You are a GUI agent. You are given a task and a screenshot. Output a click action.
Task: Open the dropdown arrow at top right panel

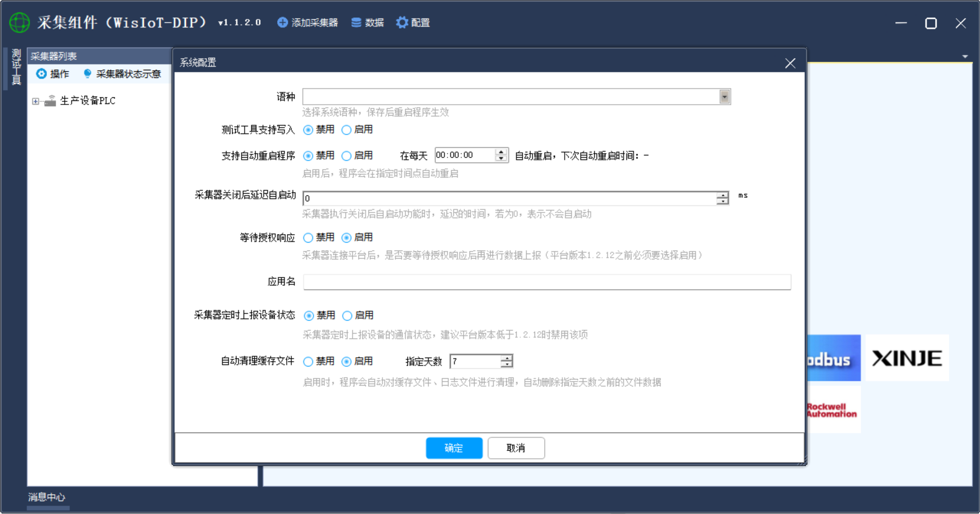pyautogui.click(x=965, y=56)
